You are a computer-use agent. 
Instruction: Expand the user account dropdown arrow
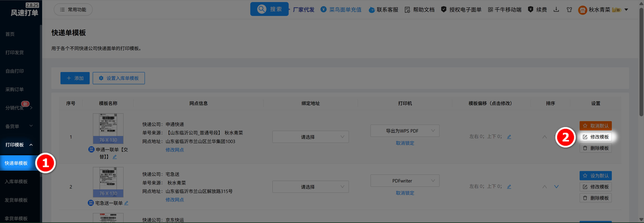coord(626,10)
